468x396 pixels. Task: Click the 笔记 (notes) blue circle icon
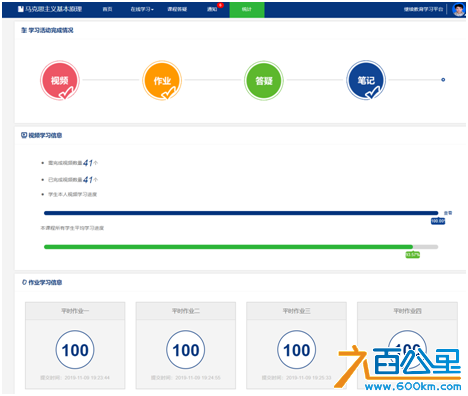366,80
